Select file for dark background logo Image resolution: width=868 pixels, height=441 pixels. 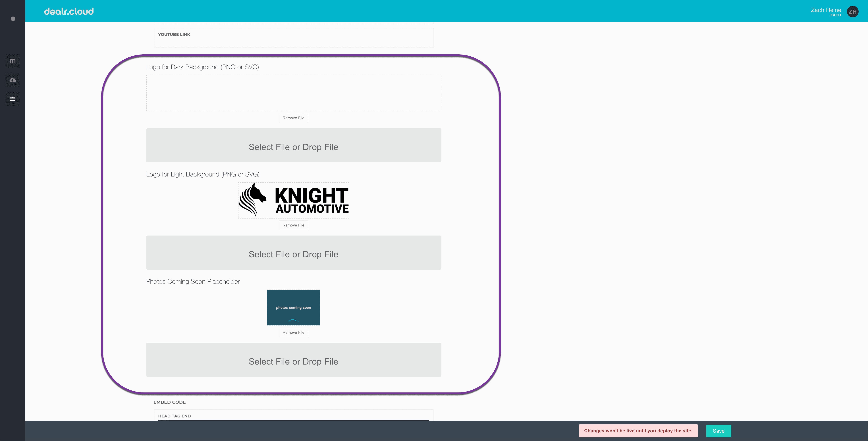pyautogui.click(x=293, y=145)
